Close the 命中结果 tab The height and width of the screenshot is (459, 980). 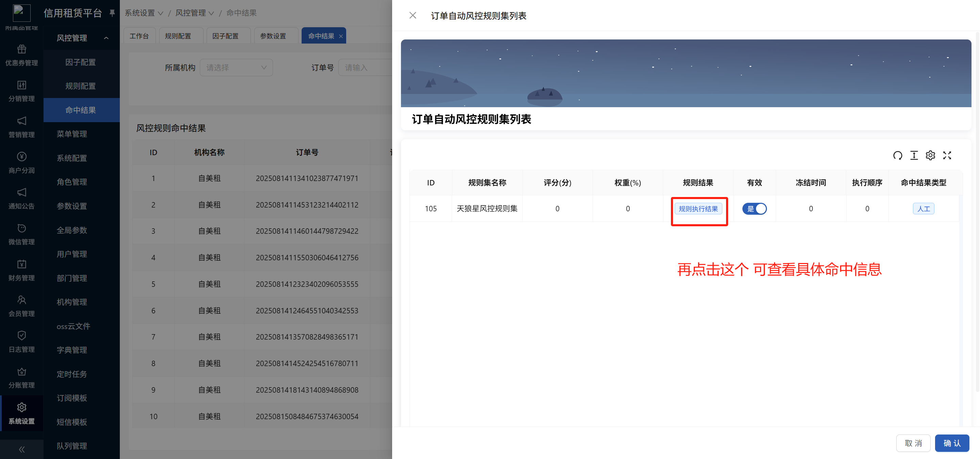341,36
